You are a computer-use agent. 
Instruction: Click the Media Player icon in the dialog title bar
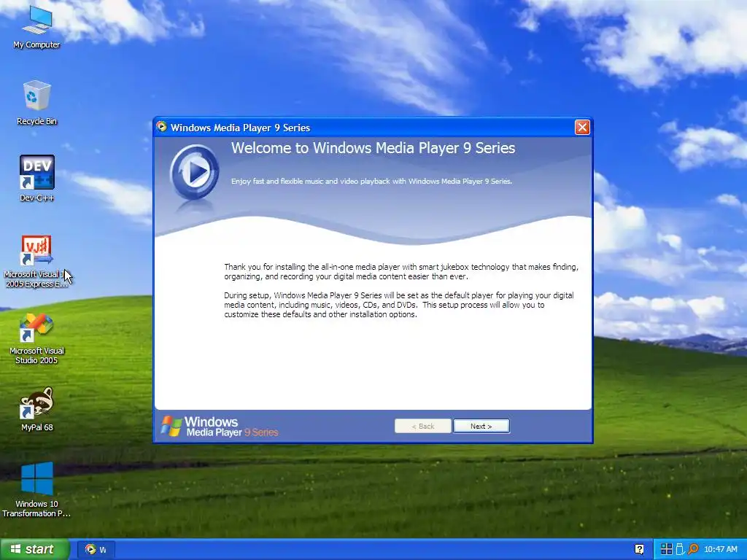(162, 127)
